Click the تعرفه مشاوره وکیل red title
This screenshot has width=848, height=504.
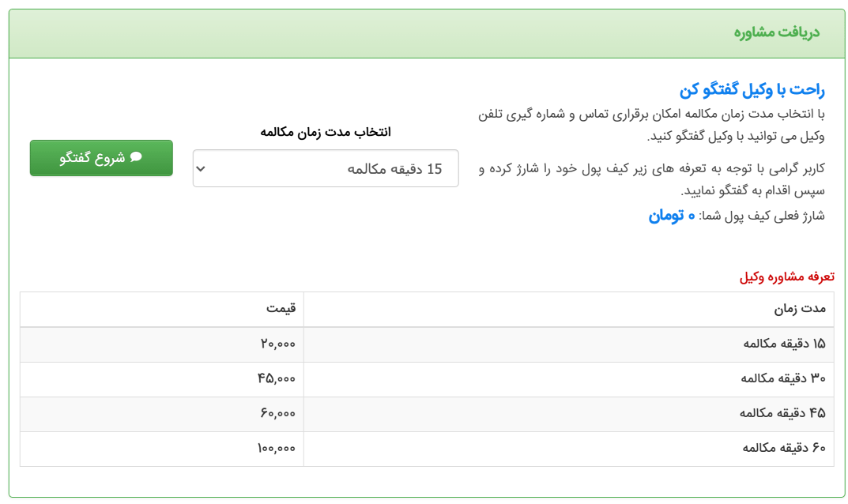tap(786, 276)
